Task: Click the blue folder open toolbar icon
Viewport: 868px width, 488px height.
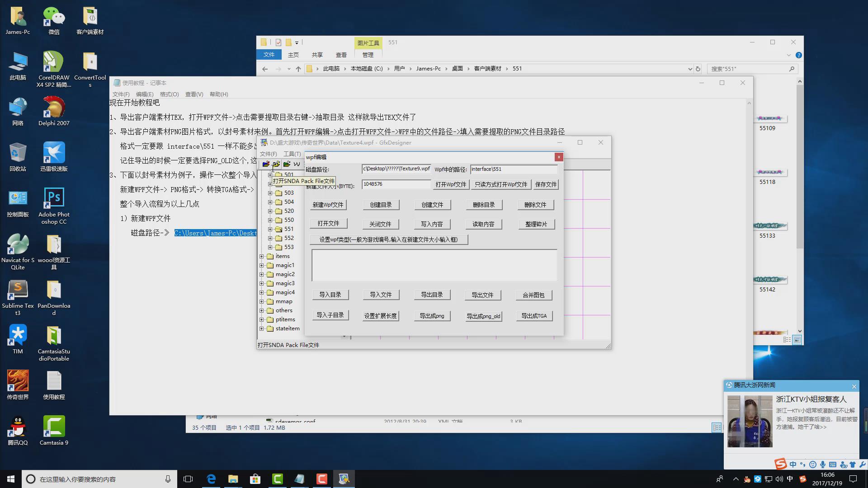Action: pos(266,164)
